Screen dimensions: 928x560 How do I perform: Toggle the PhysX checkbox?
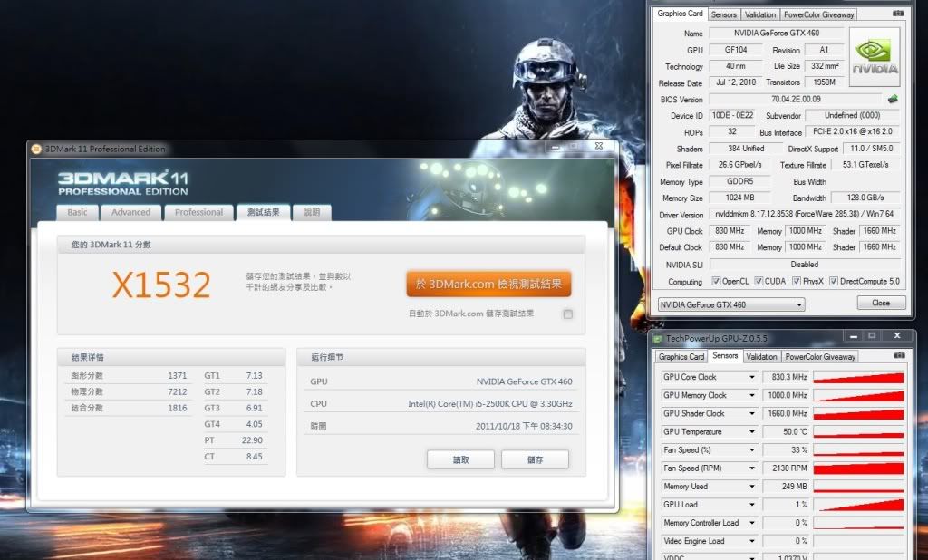(797, 281)
